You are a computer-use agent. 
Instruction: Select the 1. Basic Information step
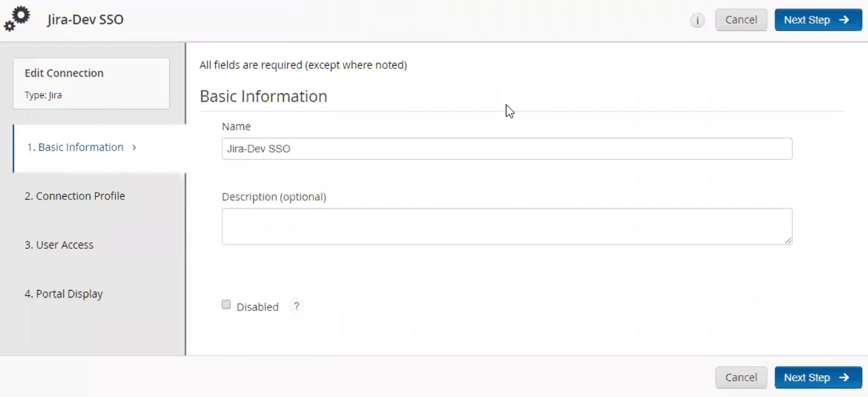pyautogui.click(x=100, y=148)
